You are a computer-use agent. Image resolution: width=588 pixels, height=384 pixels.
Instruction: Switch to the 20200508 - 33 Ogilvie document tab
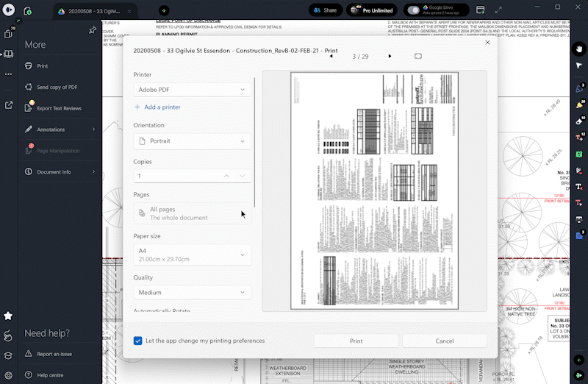[94, 11]
